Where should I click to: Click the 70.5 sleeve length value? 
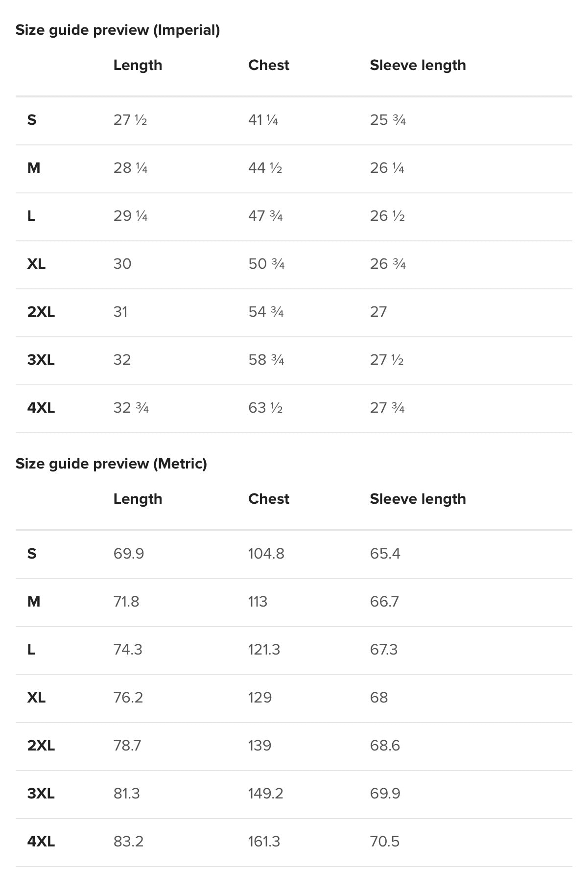click(385, 842)
